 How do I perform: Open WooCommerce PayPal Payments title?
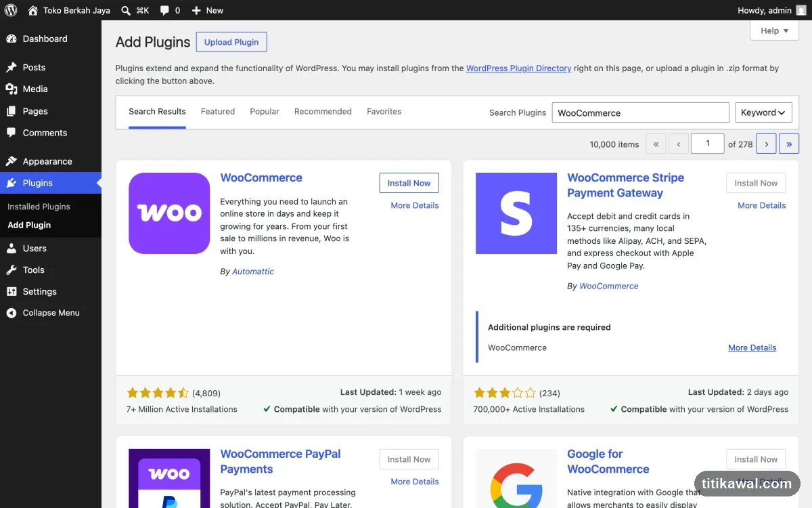click(x=280, y=461)
